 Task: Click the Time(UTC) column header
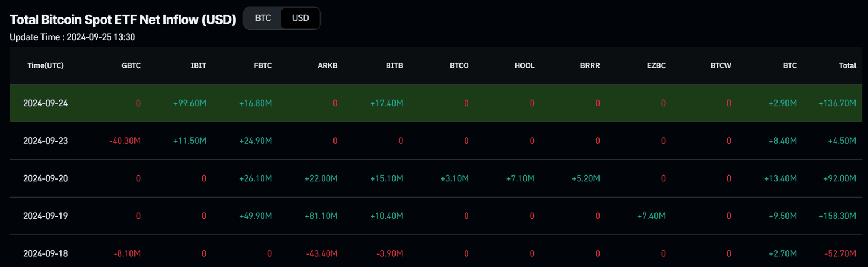tap(45, 65)
